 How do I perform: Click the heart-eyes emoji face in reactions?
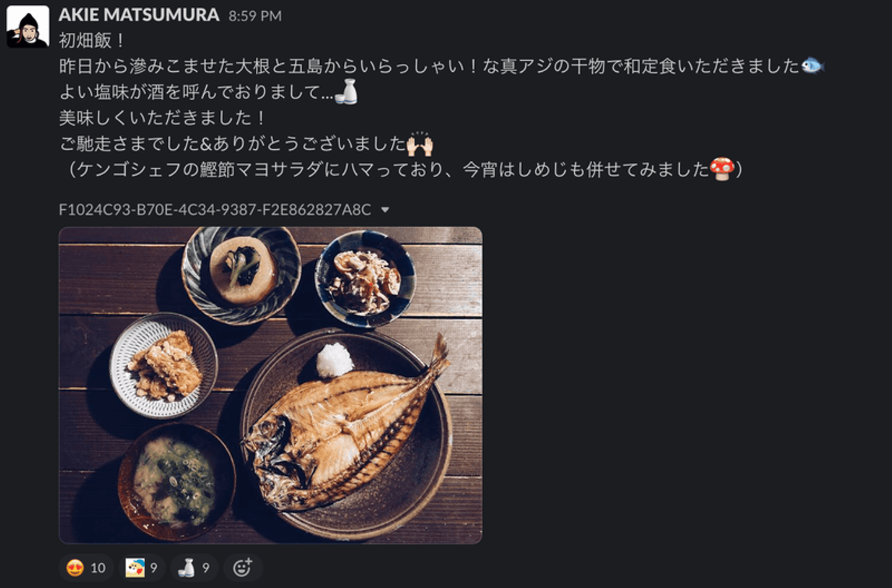[75, 568]
